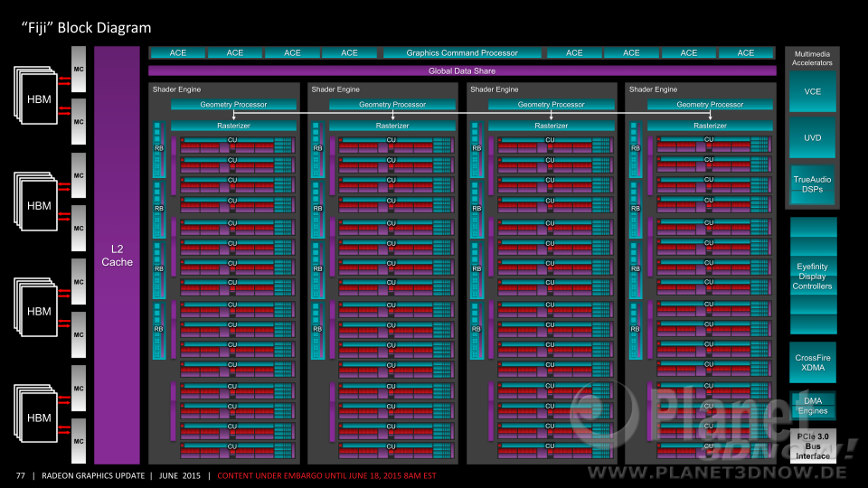Click the leftmost ACE block
This screenshot has width=868, height=488.
click(178, 52)
